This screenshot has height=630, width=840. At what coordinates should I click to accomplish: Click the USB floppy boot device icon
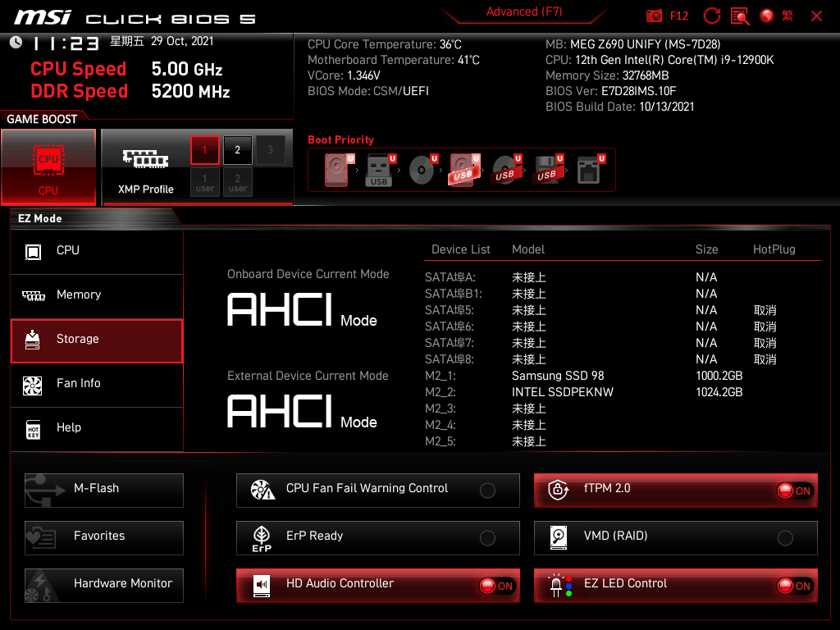[548, 170]
